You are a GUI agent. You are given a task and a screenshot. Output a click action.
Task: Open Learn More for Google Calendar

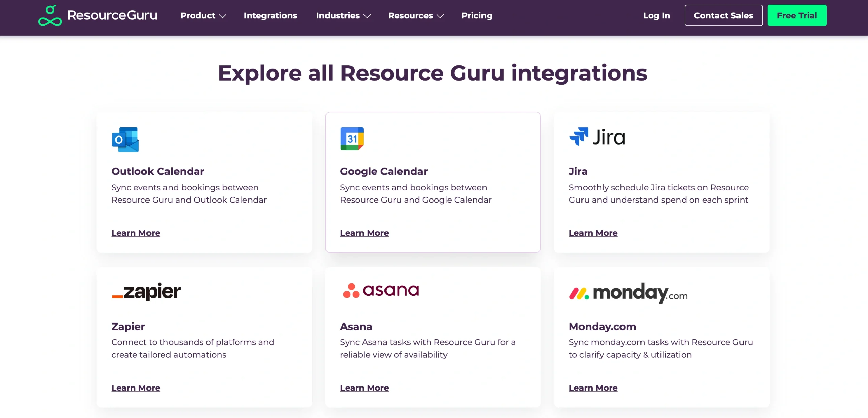[x=364, y=233]
